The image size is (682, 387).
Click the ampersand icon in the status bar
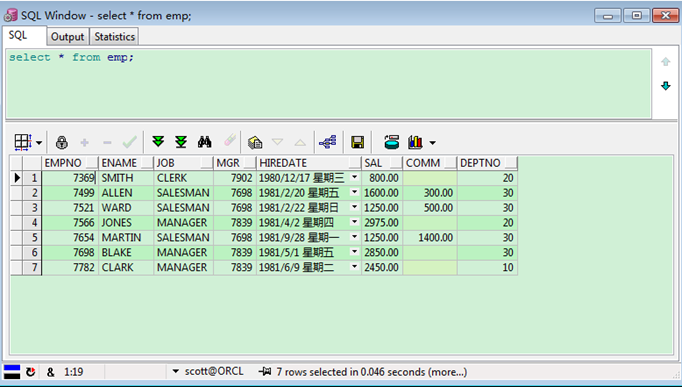click(50, 372)
